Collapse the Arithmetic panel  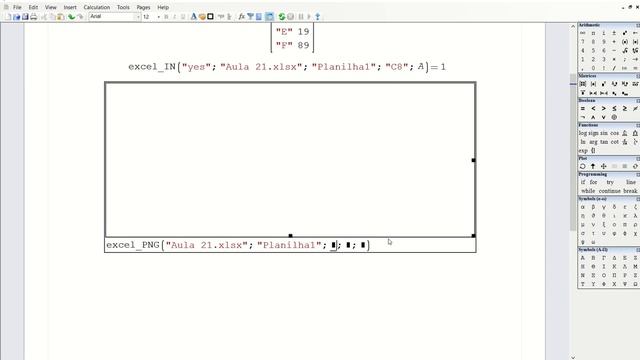[x=638, y=25]
